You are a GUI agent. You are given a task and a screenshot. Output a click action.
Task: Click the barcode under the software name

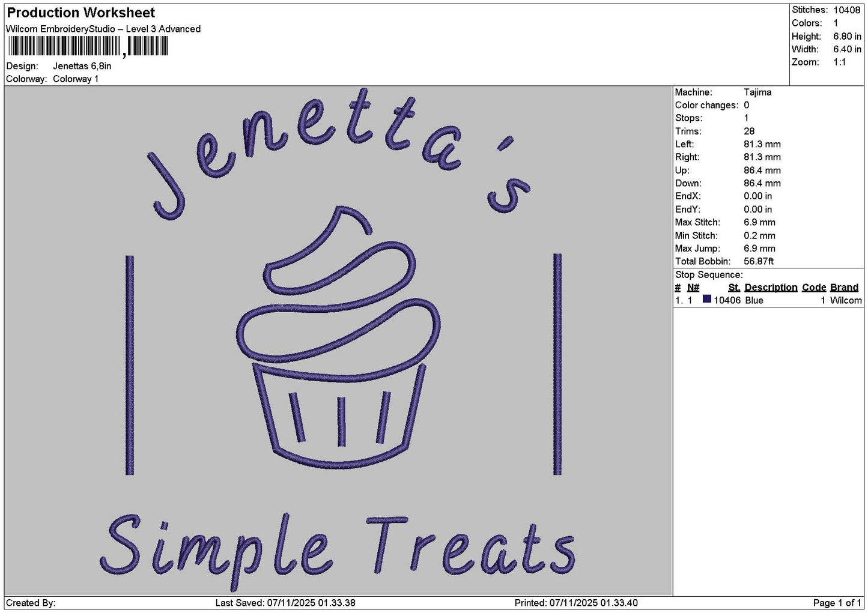[x=87, y=46]
